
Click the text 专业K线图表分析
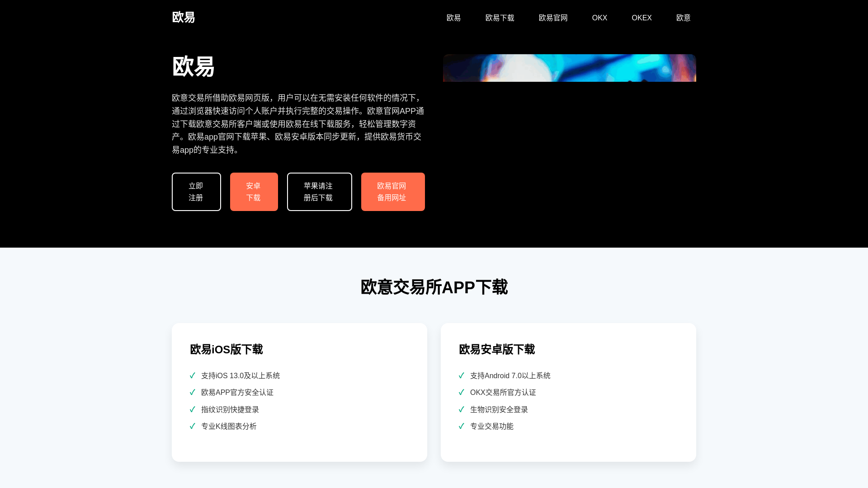(229, 426)
